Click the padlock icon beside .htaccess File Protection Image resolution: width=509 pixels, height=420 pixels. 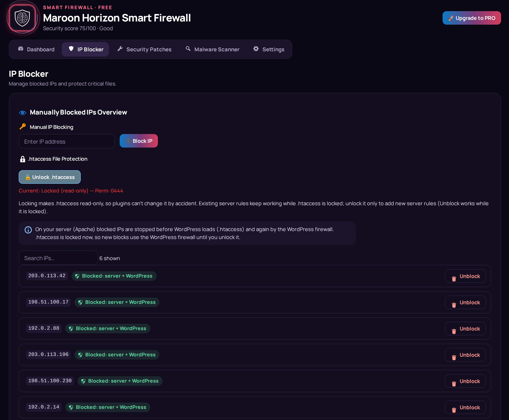pos(22,159)
